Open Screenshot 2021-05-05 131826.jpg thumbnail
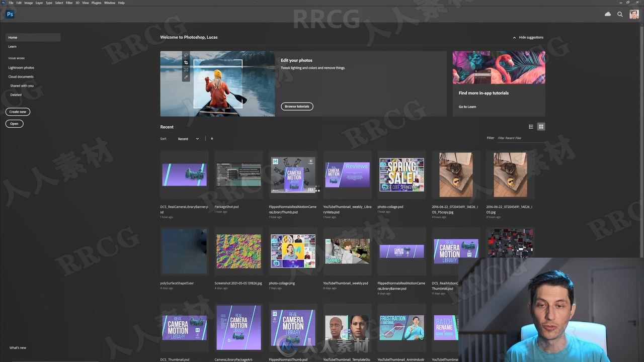The height and width of the screenshot is (362, 644). tap(238, 251)
